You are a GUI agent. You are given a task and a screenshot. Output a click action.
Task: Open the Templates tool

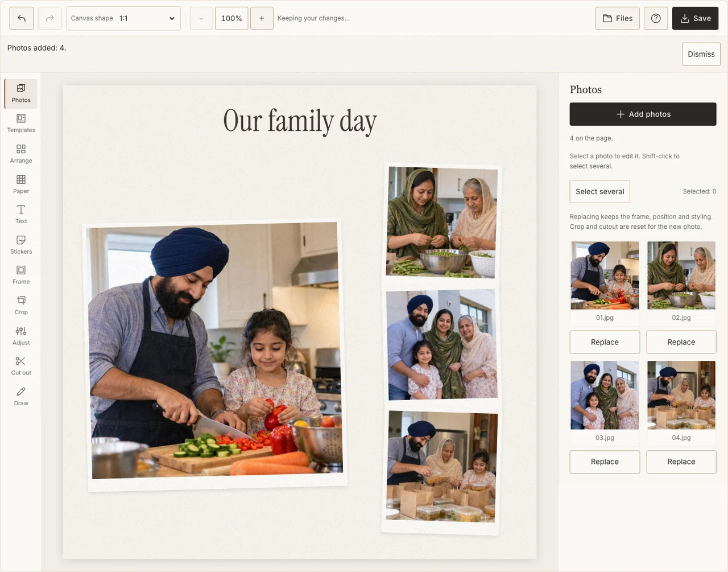[x=21, y=124]
